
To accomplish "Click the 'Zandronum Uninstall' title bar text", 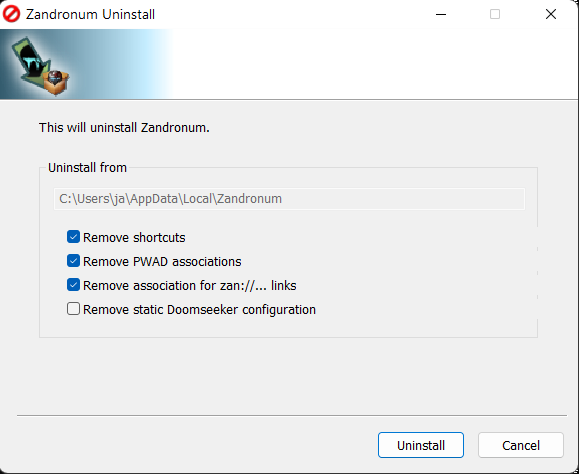I will coord(90,14).
